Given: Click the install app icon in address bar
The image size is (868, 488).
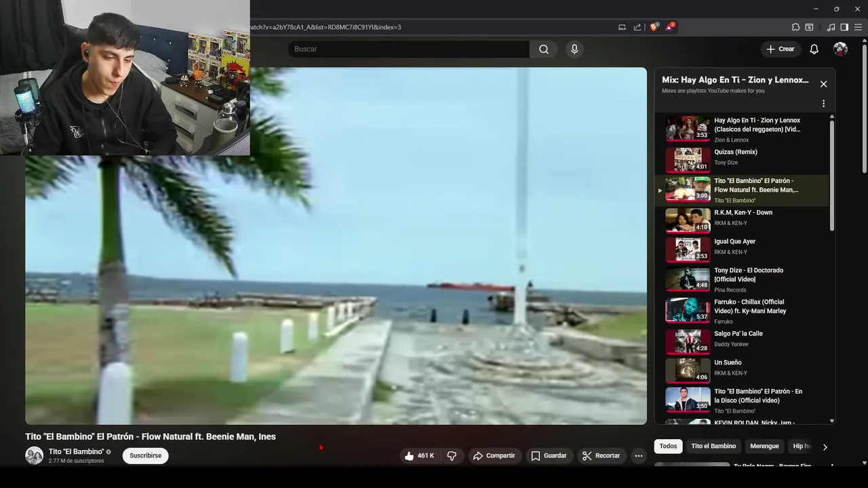Looking at the screenshot, I should tap(622, 27).
